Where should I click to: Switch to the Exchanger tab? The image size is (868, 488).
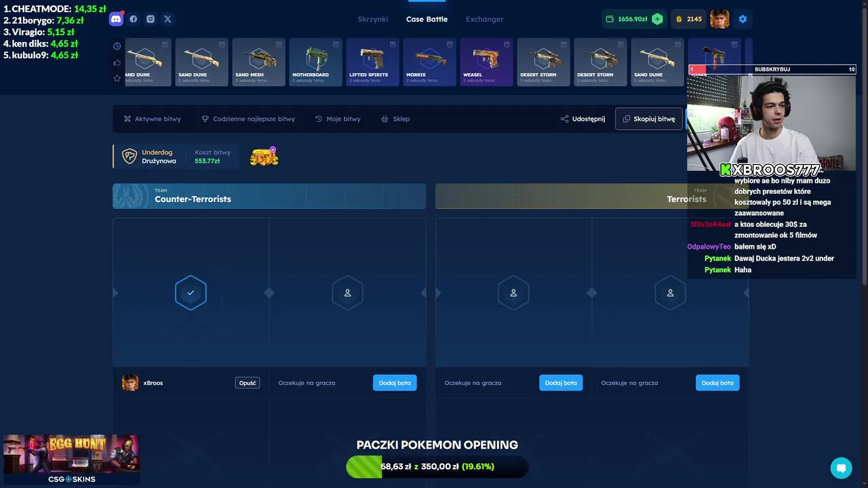pos(484,19)
